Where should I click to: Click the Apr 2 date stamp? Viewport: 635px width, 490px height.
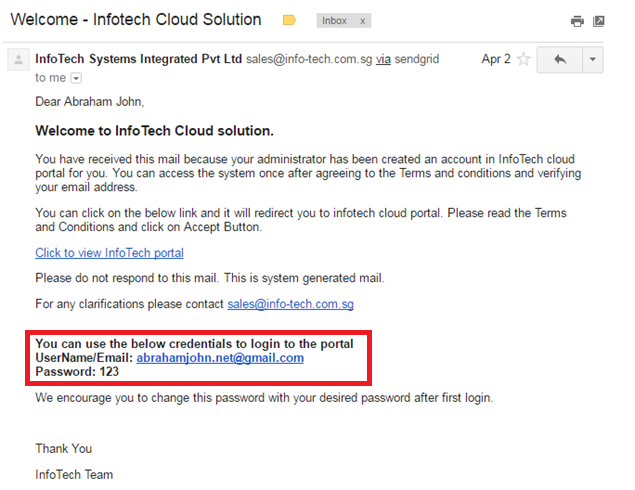[495, 60]
